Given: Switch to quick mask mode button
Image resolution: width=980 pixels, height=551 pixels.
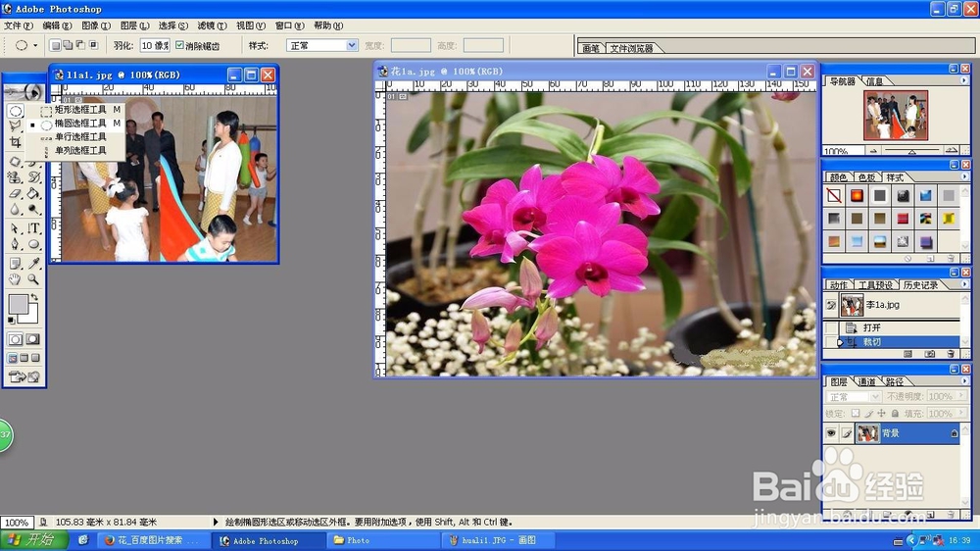Looking at the screenshot, I should [x=32, y=339].
